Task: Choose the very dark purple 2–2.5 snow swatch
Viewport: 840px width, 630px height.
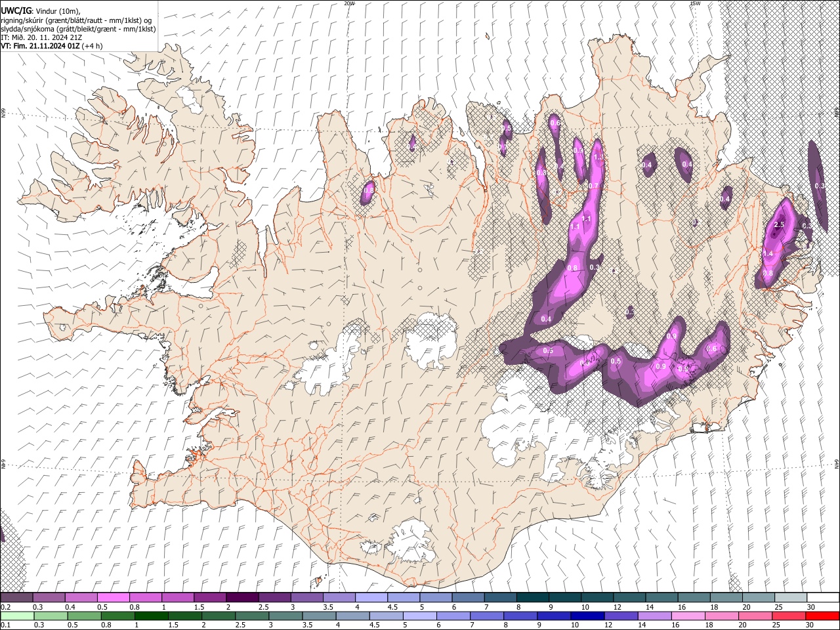Action: (242, 597)
